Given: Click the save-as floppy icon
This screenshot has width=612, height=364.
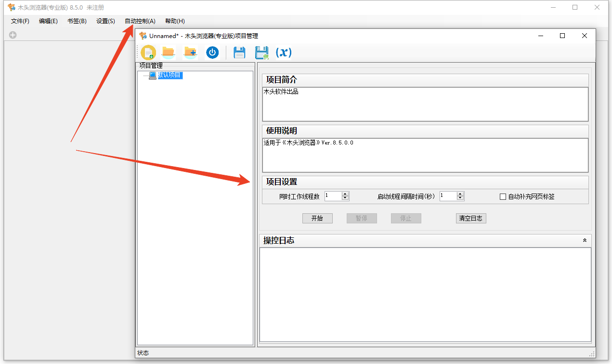Looking at the screenshot, I should (x=261, y=52).
